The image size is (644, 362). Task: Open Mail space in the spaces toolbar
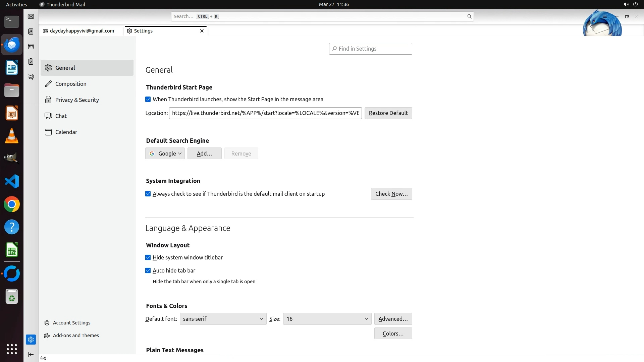pyautogui.click(x=31, y=16)
